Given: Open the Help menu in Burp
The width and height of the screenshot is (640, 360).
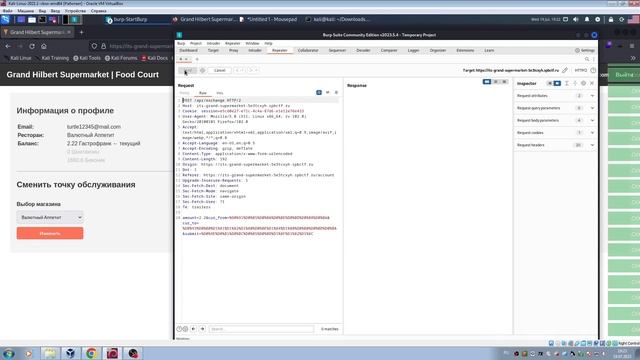Looking at the screenshot, I should click(268, 43).
